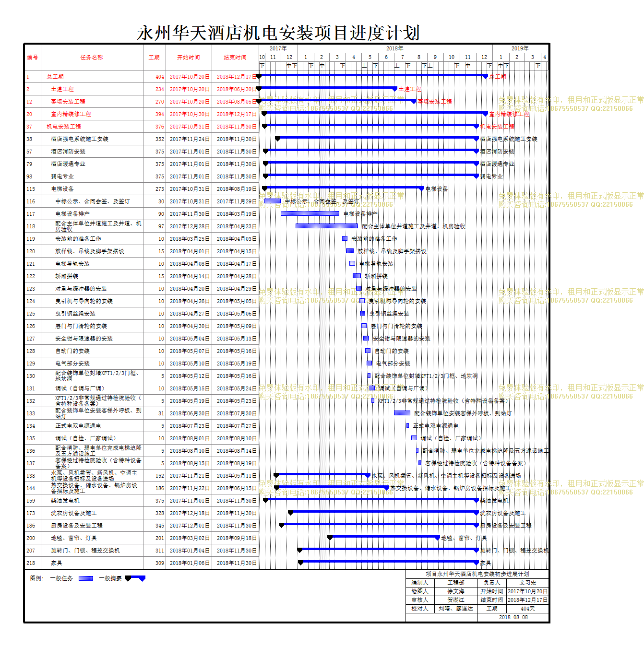Select the 地毯、窗帘、灯具 table cell
644x646 pixels.
point(92,538)
